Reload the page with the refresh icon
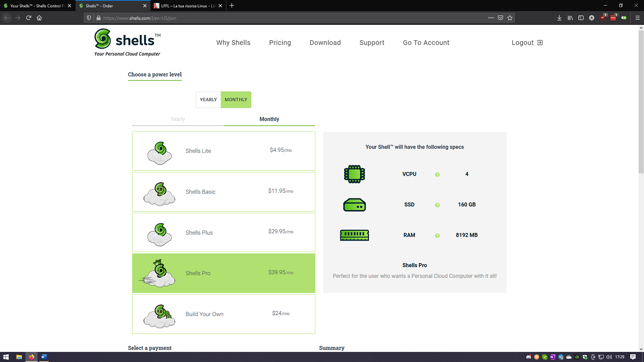Image resolution: width=644 pixels, height=362 pixels. click(29, 18)
